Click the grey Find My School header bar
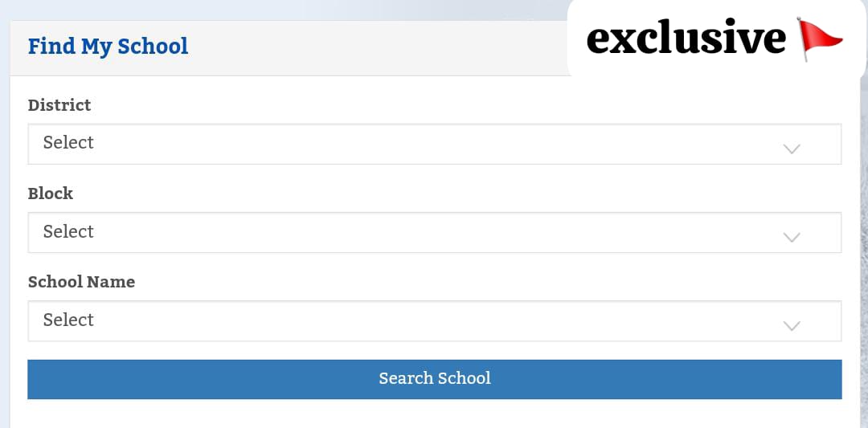 362,48
